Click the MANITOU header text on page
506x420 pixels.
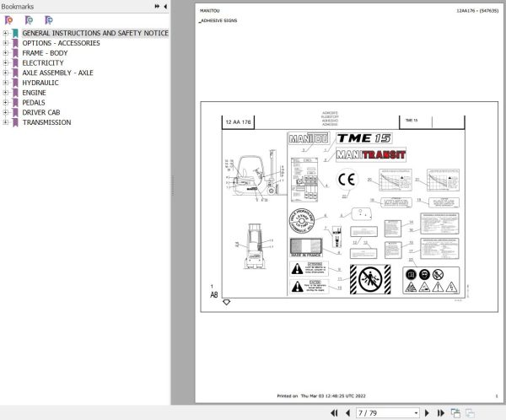(x=209, y=11)
